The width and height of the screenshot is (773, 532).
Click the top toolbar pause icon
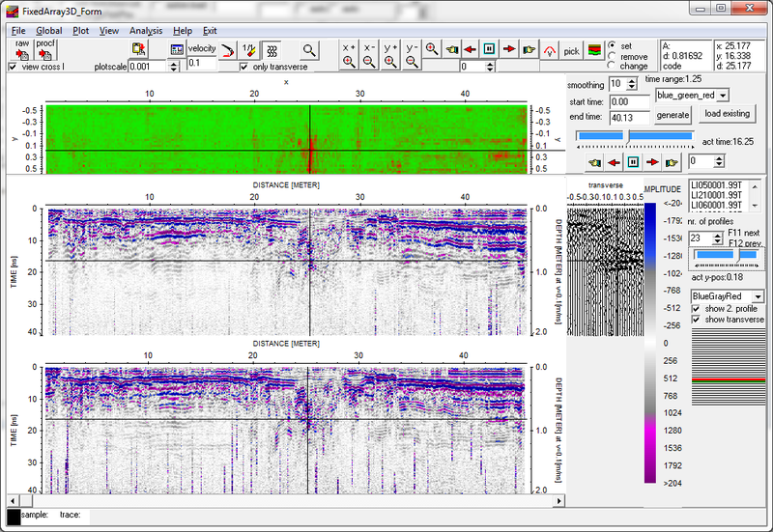click(x=489, y=49)
